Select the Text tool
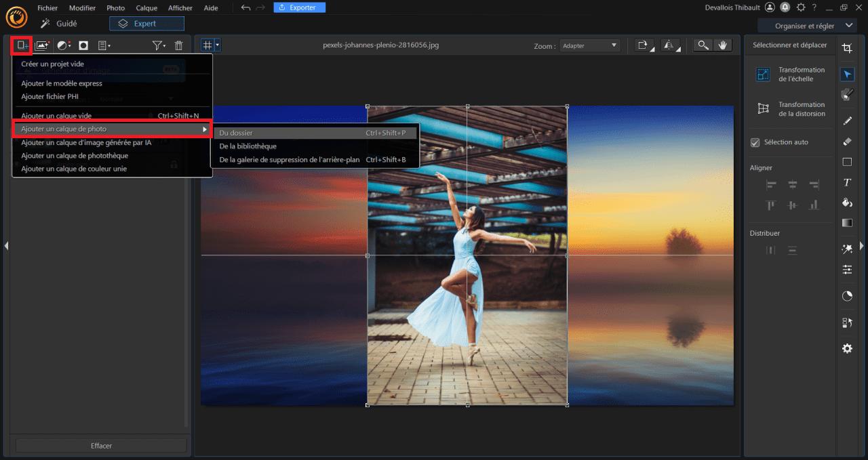Viewport: 868px width, 460px height. pos(847,182)
